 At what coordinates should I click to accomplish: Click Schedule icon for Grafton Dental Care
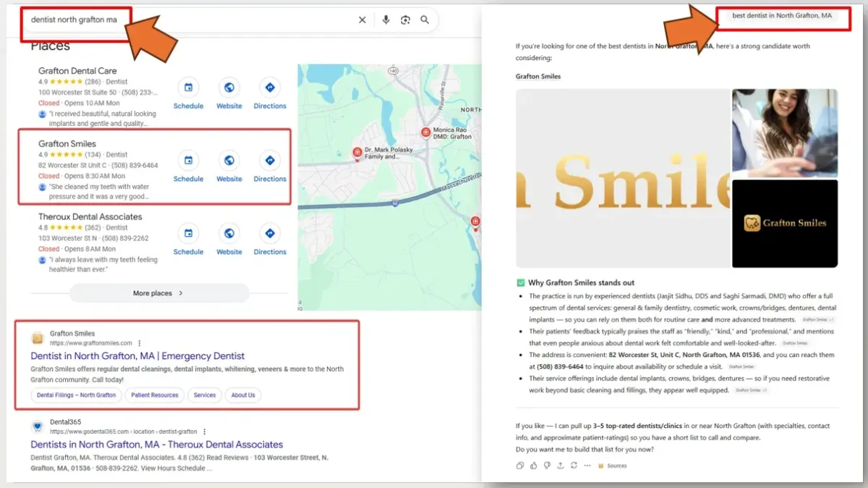click(x=188, y=88)
